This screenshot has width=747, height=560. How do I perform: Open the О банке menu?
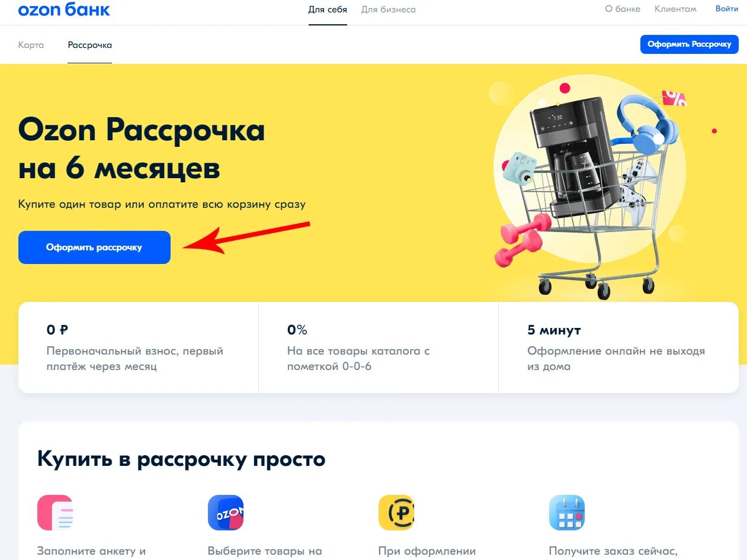tap(623, 9)
